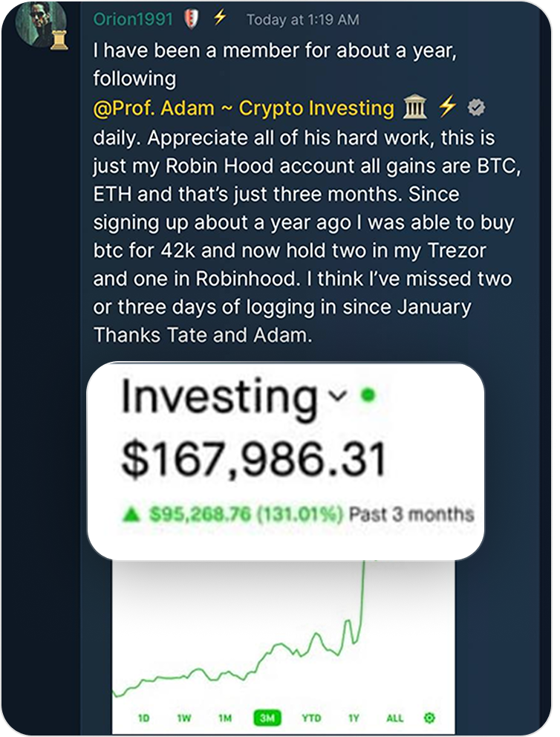Click the shield badge next to Orion1991
The width and height of the screenshot is (560, 737).
pyautogui.click(x=189, y=19)
